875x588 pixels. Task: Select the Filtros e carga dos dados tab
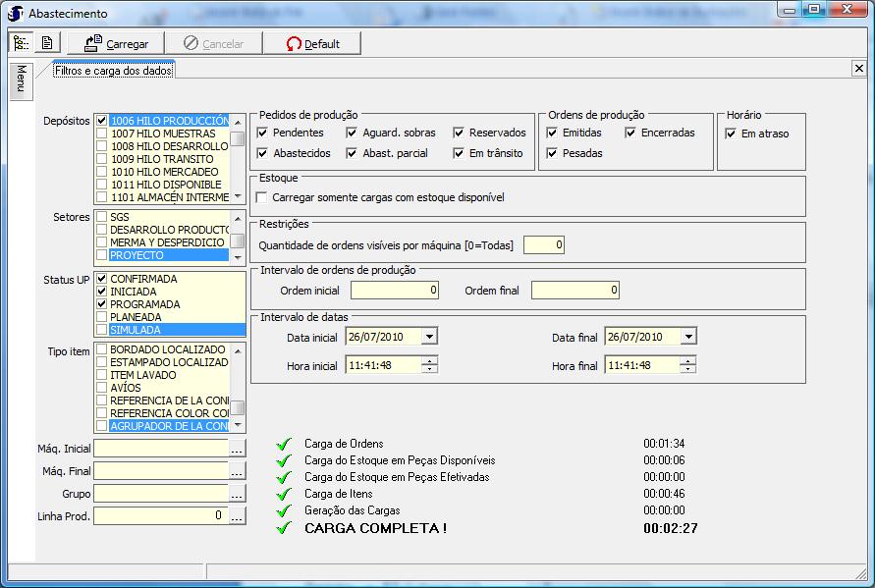point(113,71)
